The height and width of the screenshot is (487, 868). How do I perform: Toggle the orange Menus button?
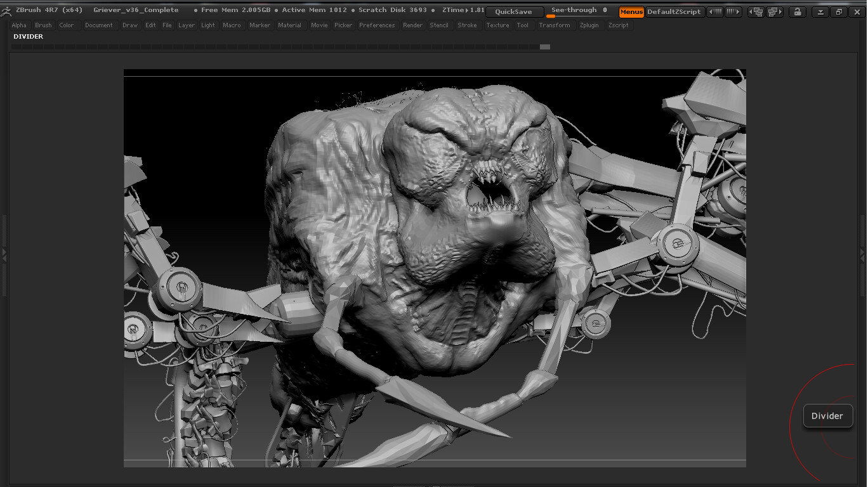tap(631, 12)
